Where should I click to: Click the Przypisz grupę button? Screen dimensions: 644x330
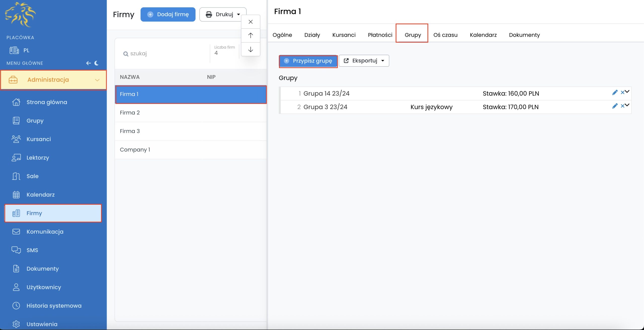coord(308,61)
